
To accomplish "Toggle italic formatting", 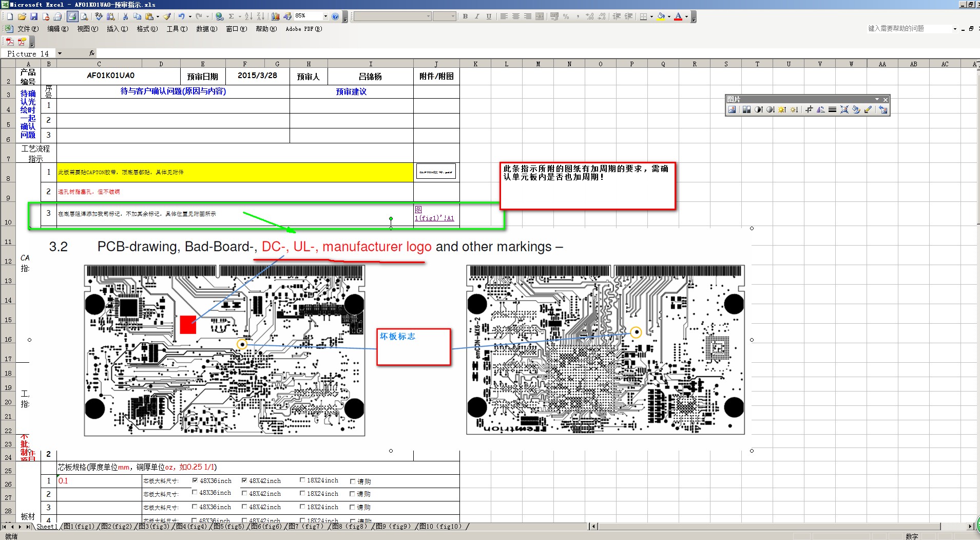I will pos(477,16).
